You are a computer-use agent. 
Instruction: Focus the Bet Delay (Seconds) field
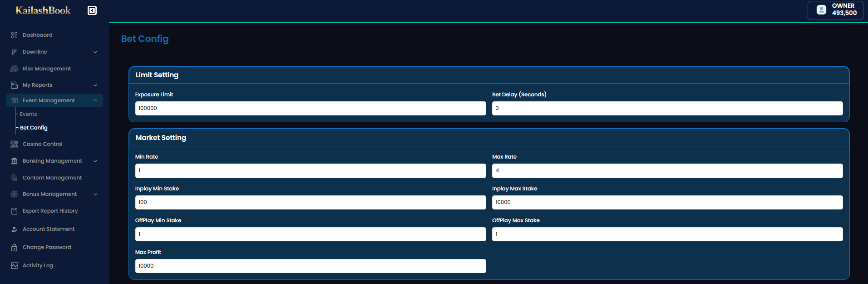point(667,108)
